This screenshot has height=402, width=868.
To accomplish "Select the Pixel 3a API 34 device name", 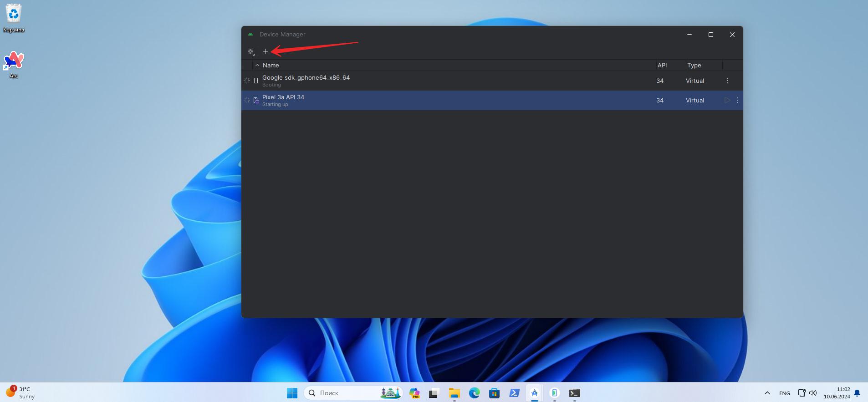I will click(x=283, y=97).
